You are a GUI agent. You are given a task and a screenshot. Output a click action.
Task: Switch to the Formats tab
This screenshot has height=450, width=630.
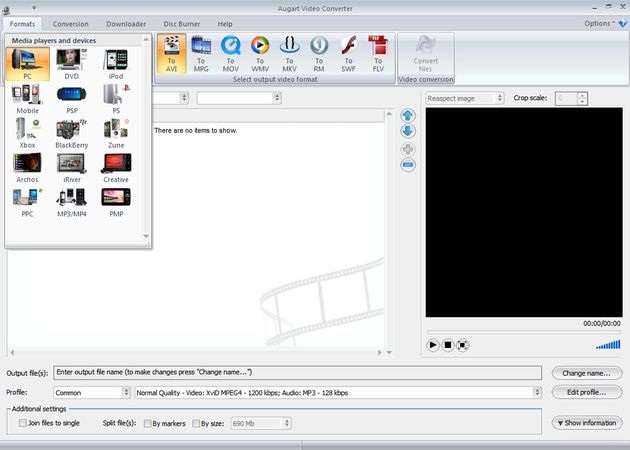tap(22, 24)
